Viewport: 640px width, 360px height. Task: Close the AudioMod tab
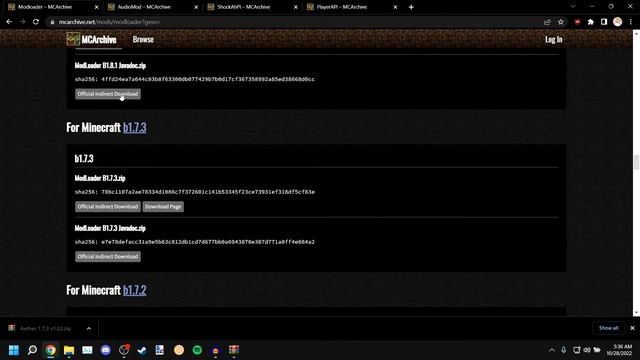[196, 7]
